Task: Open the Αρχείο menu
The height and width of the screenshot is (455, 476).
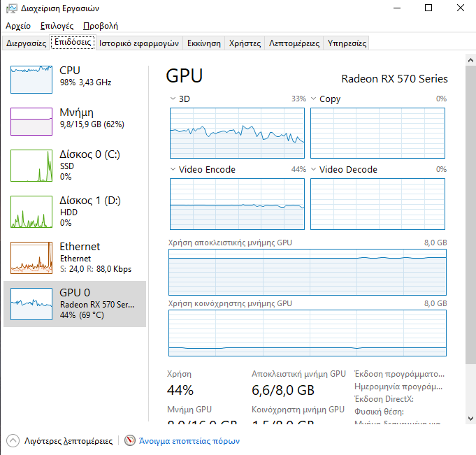Action: (18, 26)
